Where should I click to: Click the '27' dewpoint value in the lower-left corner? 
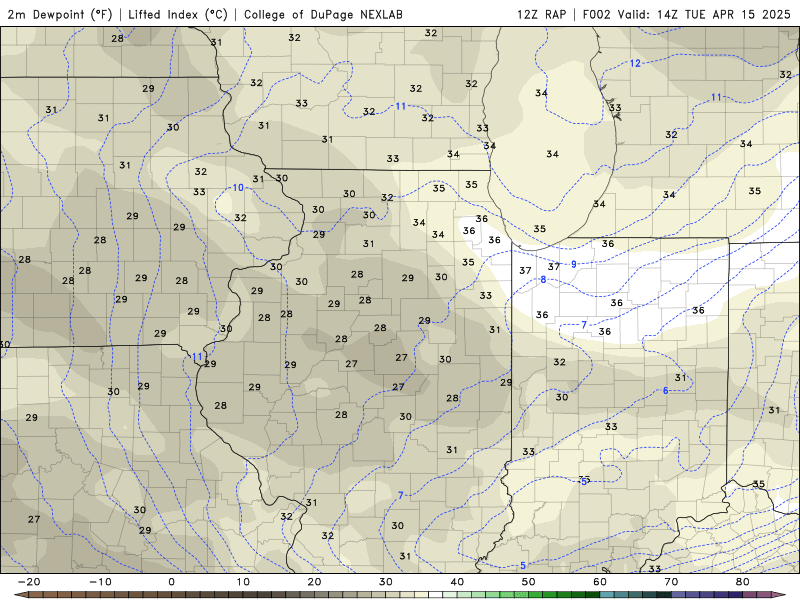(x=34, y=519)
